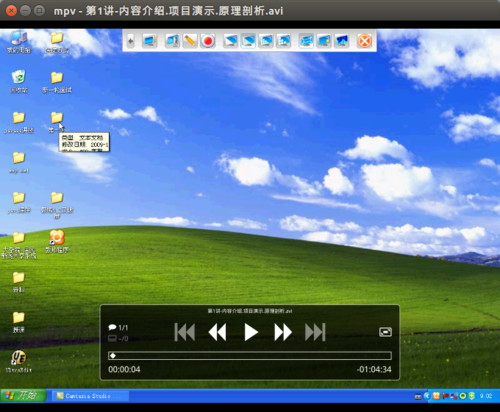Select the folder left of the orange shortcut

tap(19, 245)
